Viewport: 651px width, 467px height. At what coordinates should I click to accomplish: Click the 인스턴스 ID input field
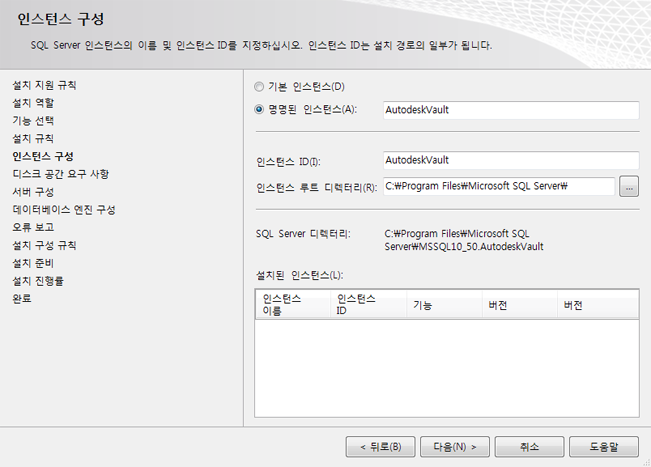[511, 160]
